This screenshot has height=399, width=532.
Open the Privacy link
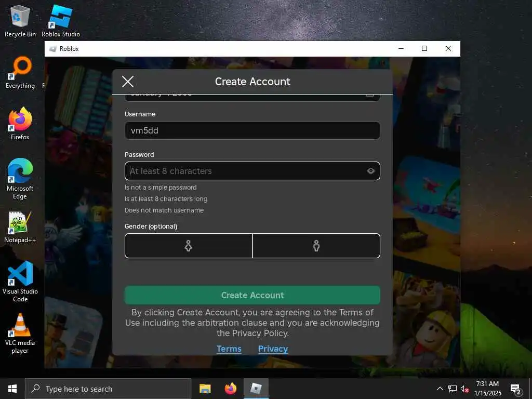pyautogui.click(x=273, y=349)
